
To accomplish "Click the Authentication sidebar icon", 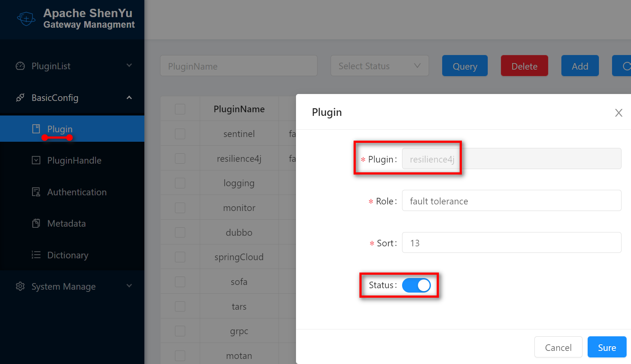I will (x=36, y=192).
